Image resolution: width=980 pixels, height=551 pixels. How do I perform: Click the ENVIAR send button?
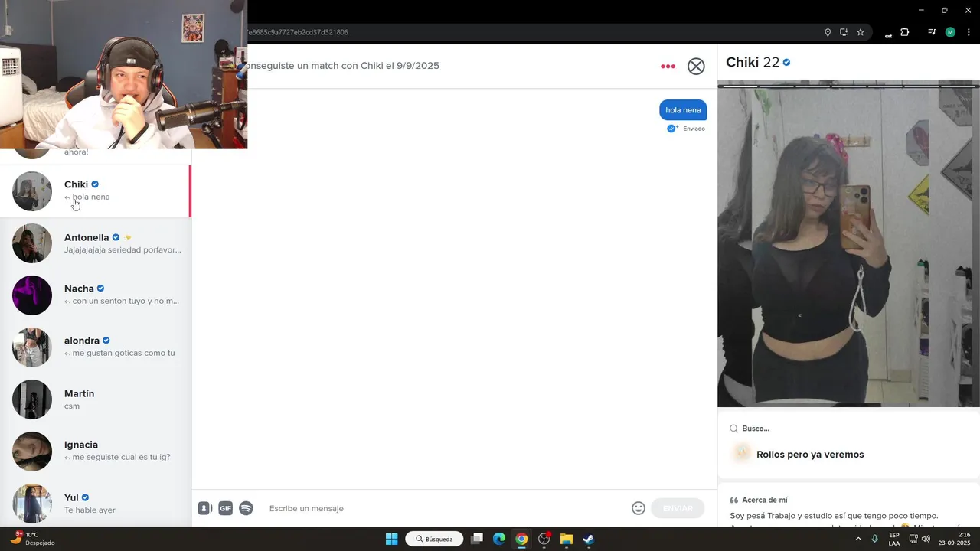678,508
